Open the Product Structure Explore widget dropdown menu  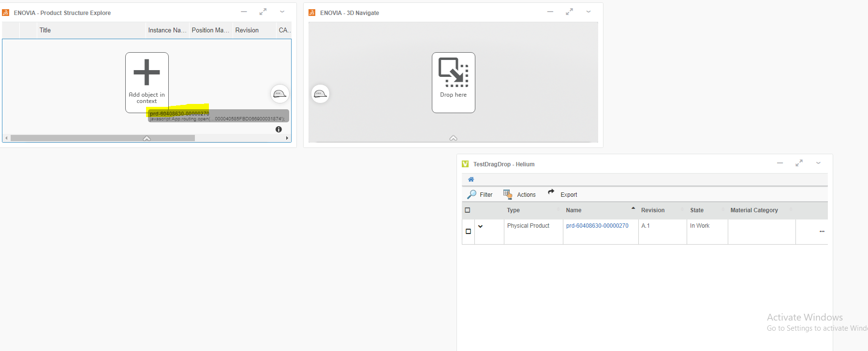point(282,12)
